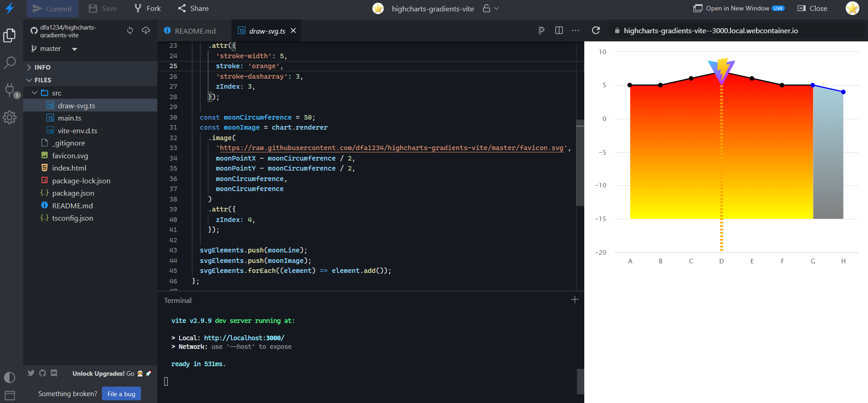Image resolution: width=868 pixels, height=403 pixels.
Task: Click Open in New Window
Action: (739, 9)
